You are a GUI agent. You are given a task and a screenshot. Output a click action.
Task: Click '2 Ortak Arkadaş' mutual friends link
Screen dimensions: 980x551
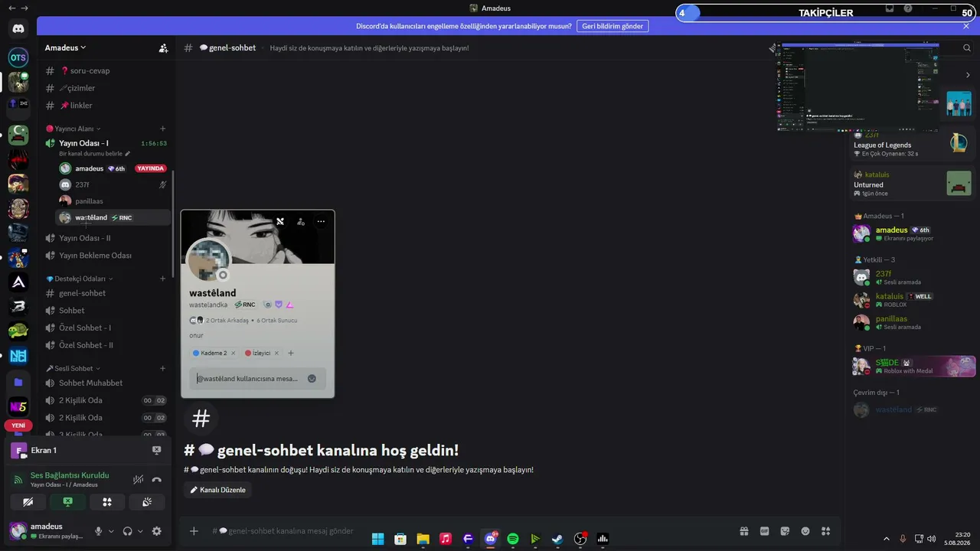pos(227,321)
